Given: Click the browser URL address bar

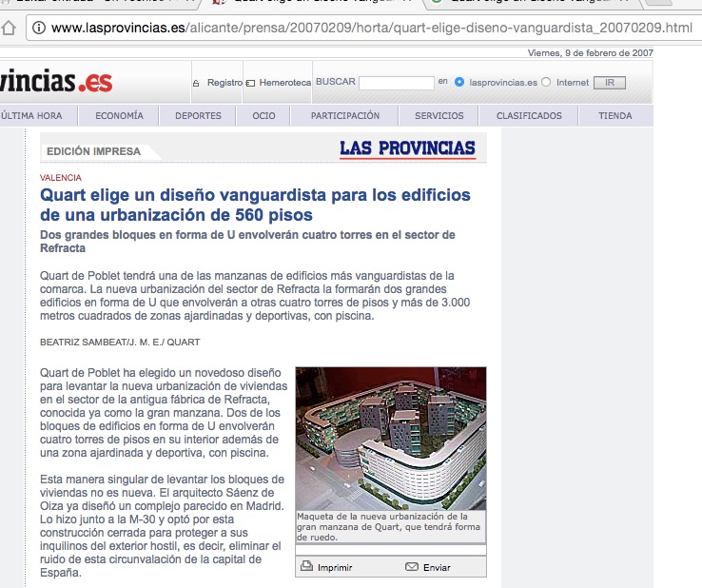Looking at the screenshot, I should pyautogui.click(x=371, y=28).
